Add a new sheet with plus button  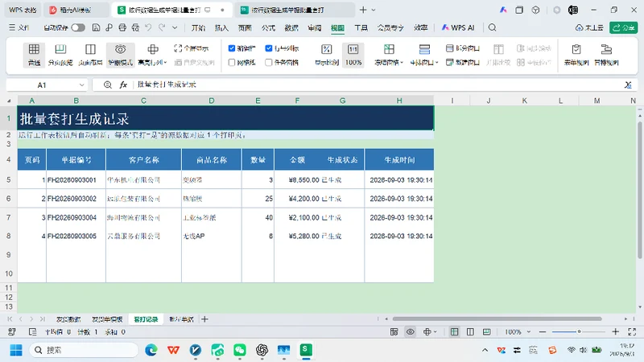click(204, 319)
